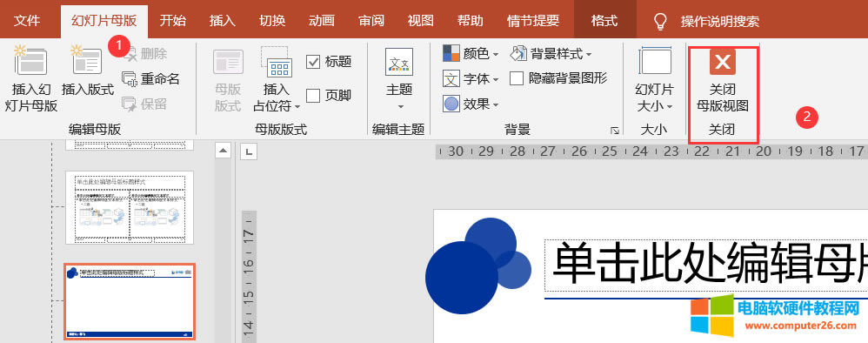
Task: Click the Slide Size (幻灯片大小) icon
Action: click(655, 61)
